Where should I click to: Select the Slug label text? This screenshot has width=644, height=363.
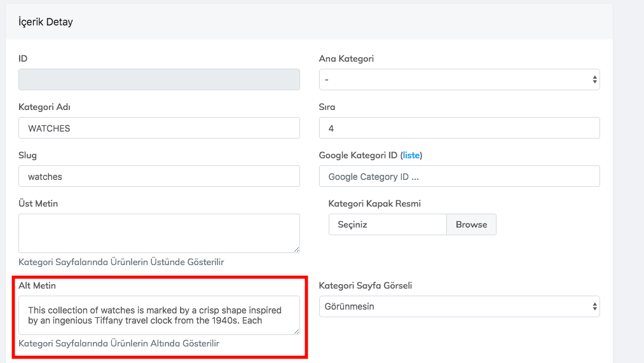coord(28,155)
